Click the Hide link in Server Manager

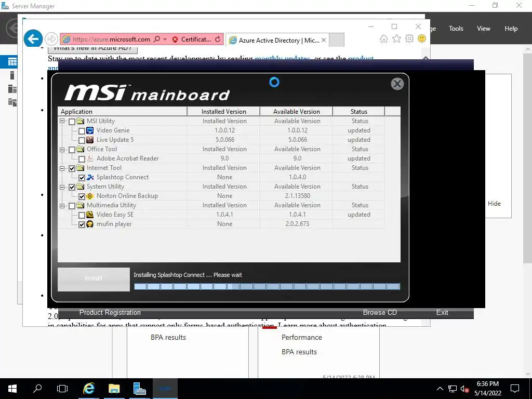click(494, 204)
